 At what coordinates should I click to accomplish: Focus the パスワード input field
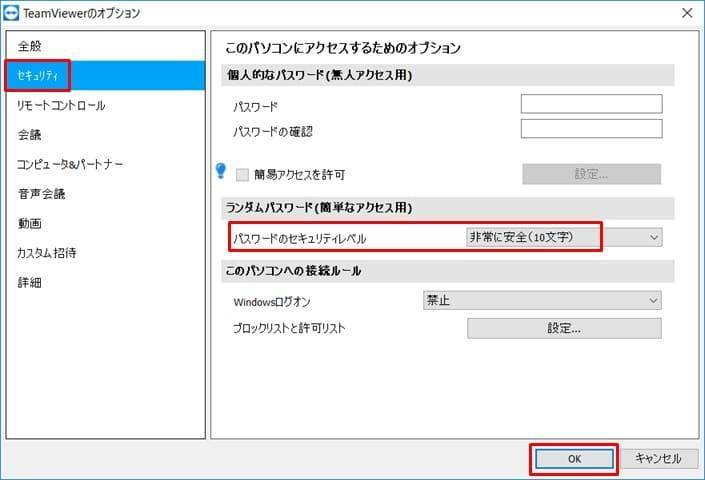point(591,104)
